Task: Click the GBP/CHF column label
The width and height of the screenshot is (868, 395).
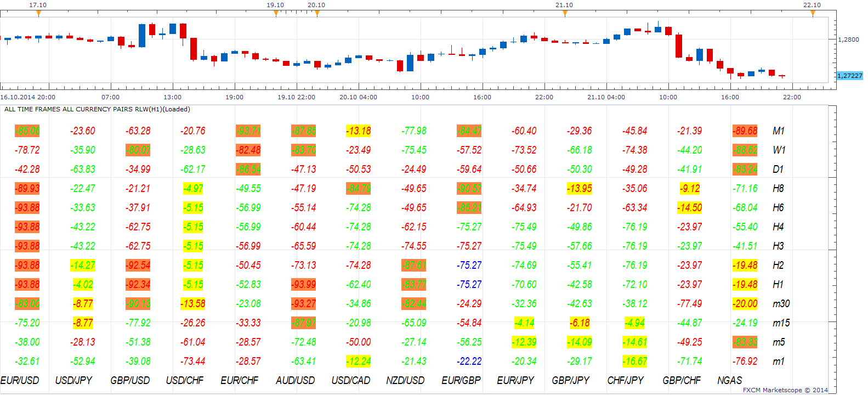Action: pyautogui.click(x=682, y=380)
